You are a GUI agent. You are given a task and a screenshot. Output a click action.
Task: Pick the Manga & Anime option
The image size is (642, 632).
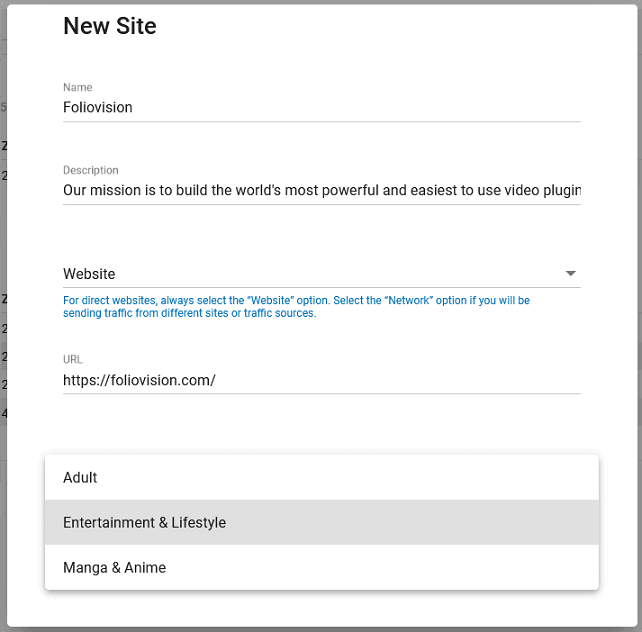[321, 567]
